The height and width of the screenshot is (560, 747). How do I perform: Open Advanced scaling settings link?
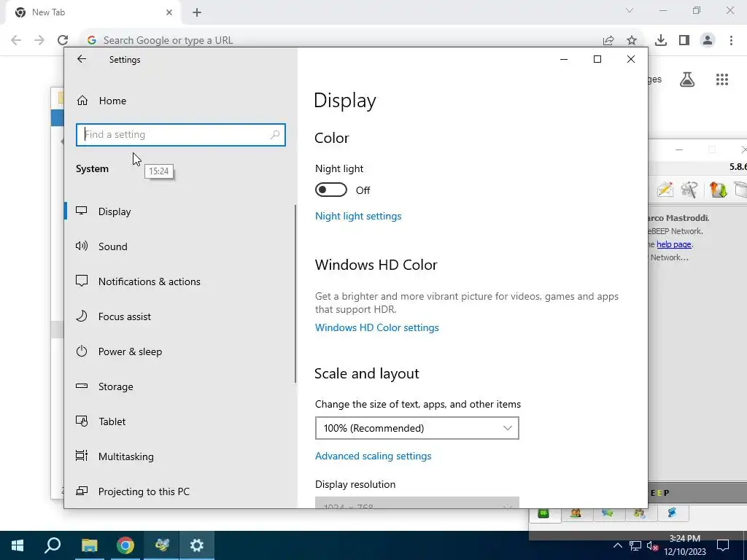373,456
